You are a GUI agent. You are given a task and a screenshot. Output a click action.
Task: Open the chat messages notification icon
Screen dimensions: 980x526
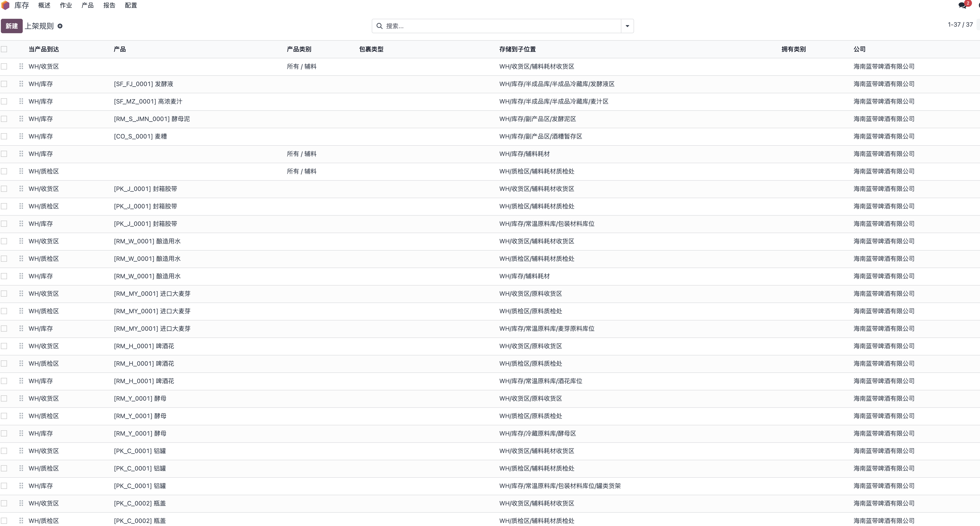(963, 5)
